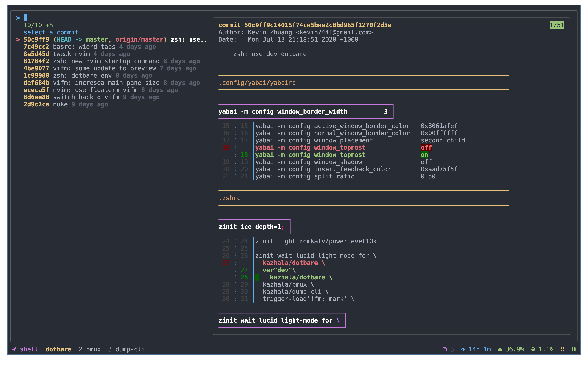Click the uptime arrow icon
This screenshot has height=365, width=588.
pyautogui.click(x=463, y=349)
